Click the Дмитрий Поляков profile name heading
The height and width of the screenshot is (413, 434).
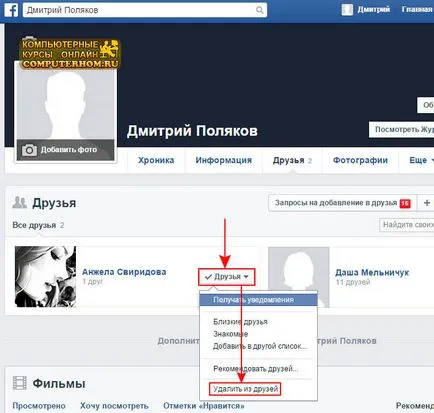click(x=192, y=131)
